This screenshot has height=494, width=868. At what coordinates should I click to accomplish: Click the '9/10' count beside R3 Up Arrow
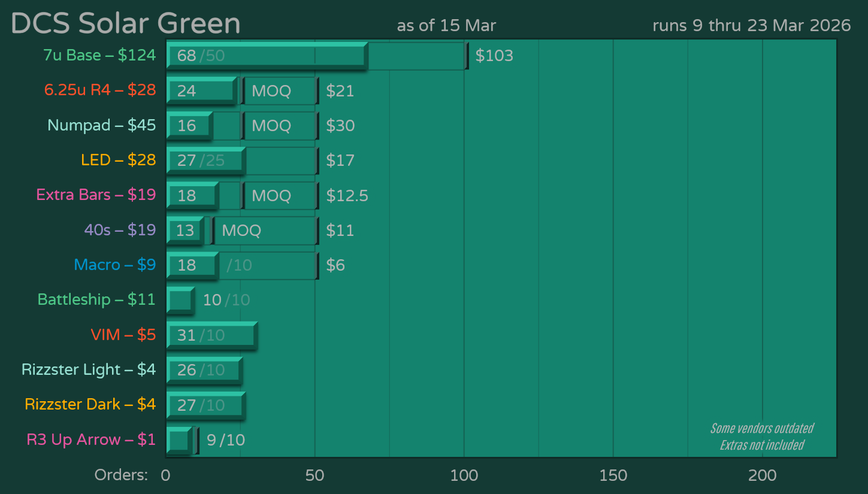click(226, 440)
